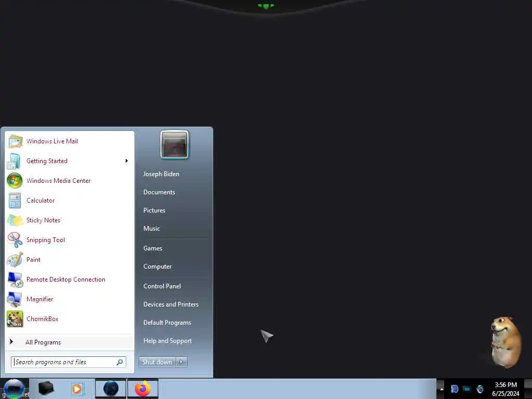Open shut down options arrow
Image resolution: width=532 pixels, height=399 pixels.
coord(181,362)
